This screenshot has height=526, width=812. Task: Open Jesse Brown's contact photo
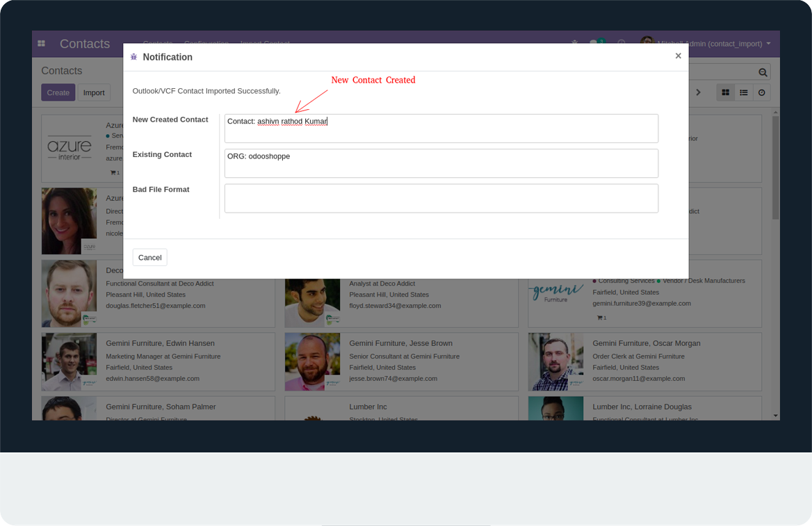[x=312, y=362]
